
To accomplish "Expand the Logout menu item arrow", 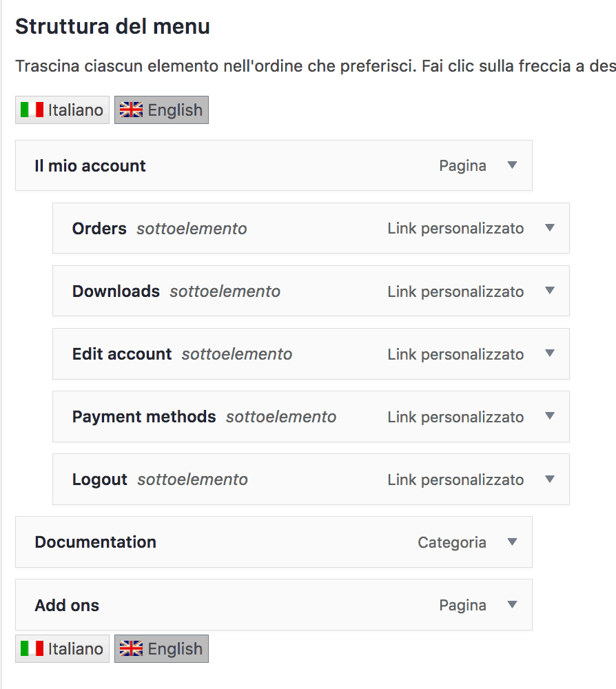I will tap(550, 479).
